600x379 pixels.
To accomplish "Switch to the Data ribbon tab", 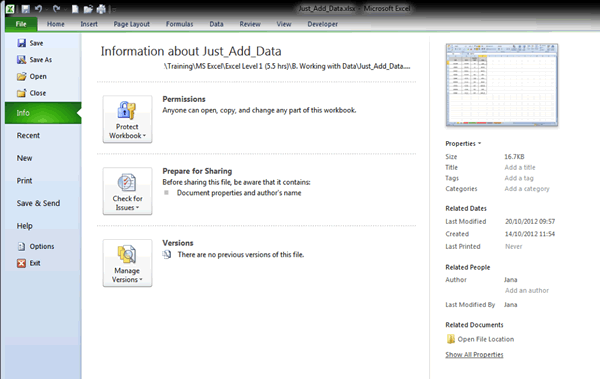I will click(x=216, y=24).
